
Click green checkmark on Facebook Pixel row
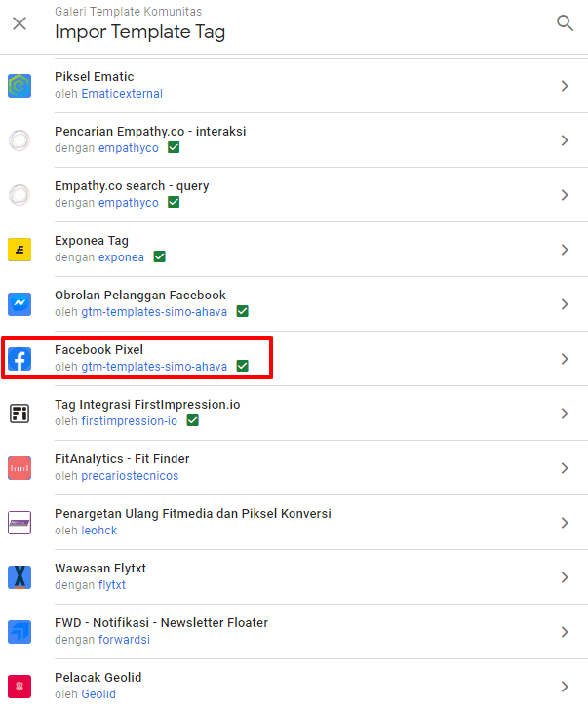click(x=242, y=367)
